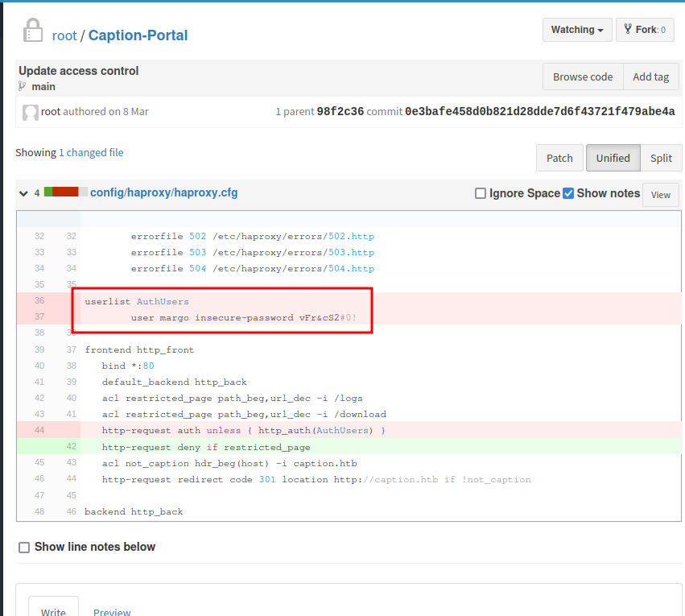685x616 pixels.
Task: Select the Unified diff view
Action: coord(613,159)
